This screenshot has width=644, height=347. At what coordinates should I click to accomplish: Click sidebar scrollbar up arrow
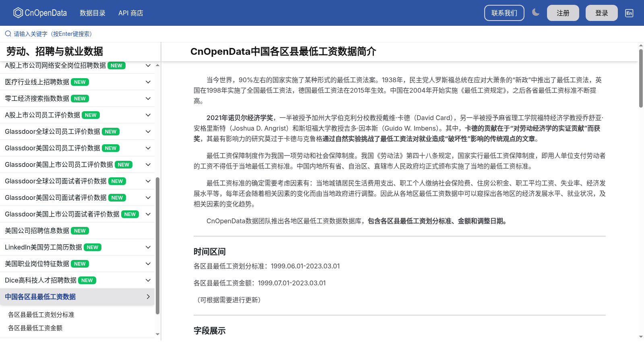tap(157, 65)
